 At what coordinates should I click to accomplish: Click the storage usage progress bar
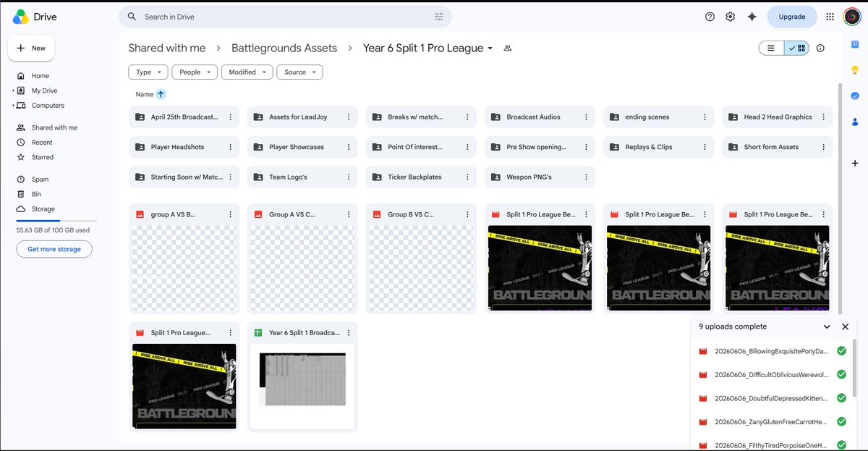pos(56,221)
